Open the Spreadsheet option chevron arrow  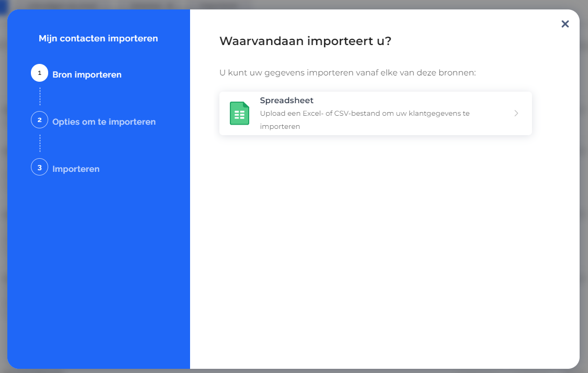[516, 113]
